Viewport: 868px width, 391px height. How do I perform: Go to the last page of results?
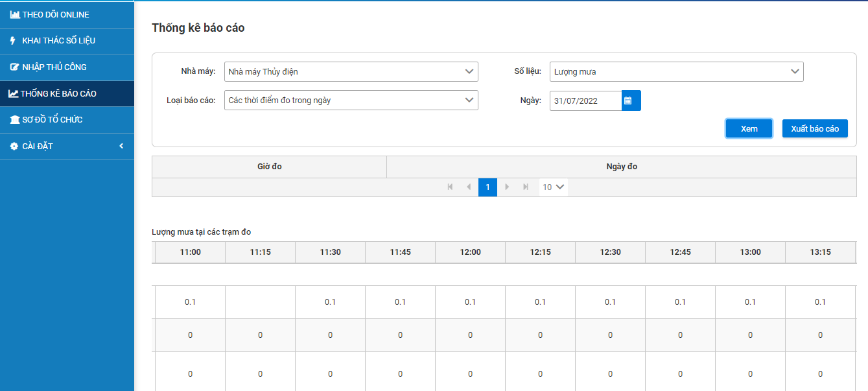pos(526,187)
